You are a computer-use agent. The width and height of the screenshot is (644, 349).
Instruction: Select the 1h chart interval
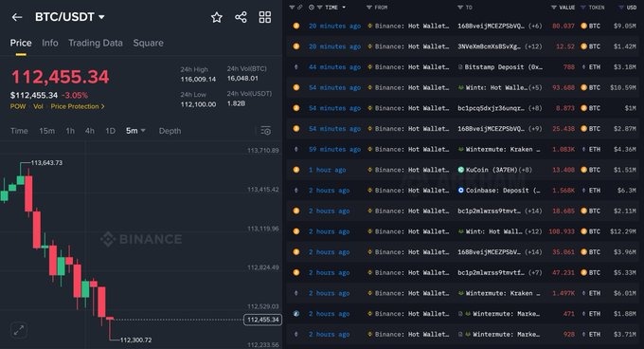pos(70,131)
